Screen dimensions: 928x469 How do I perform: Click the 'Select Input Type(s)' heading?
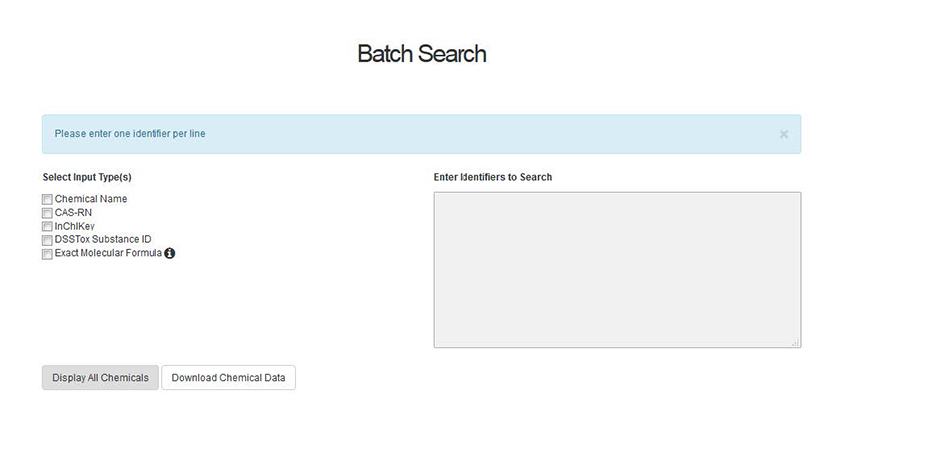click(x=87, y=177)
